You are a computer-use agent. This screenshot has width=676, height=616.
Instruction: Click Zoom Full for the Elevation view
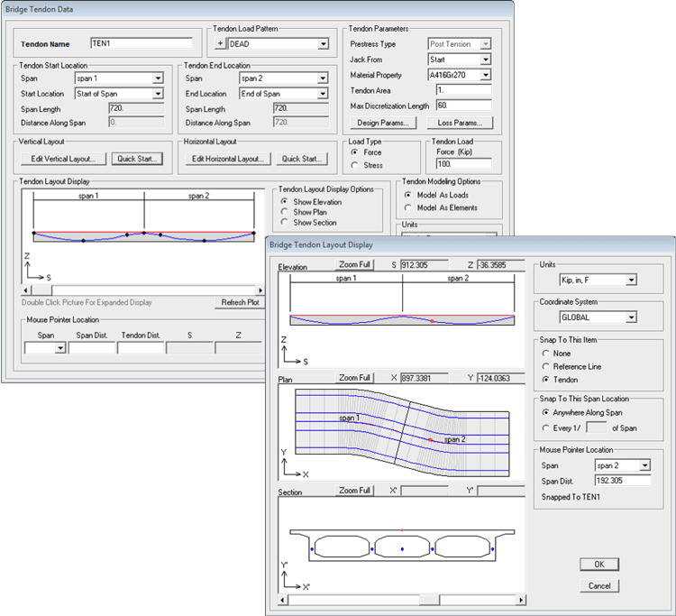point(354,264)
